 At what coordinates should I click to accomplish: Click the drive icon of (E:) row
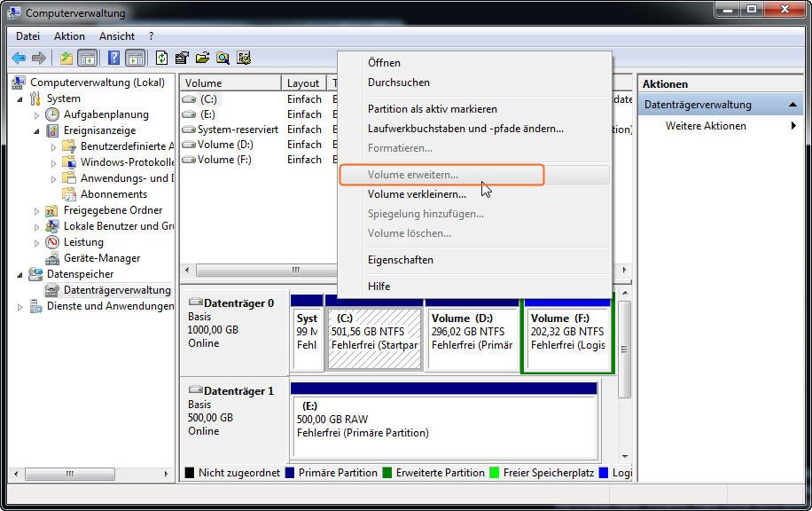189,114
